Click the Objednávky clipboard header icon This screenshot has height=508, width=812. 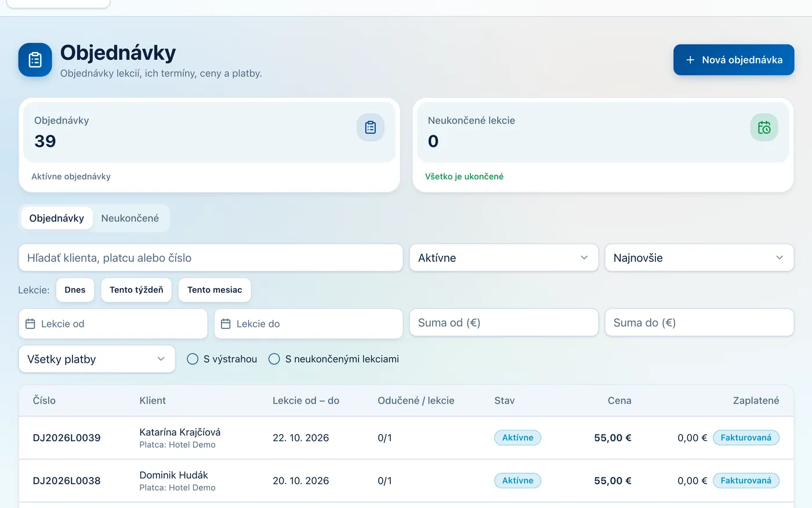35,60
